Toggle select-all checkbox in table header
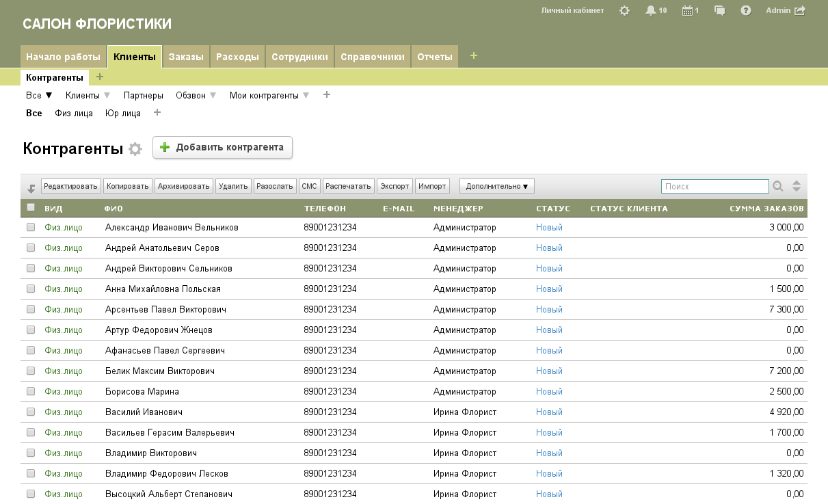This screenshot has height=504, width=828. [31, 207]
